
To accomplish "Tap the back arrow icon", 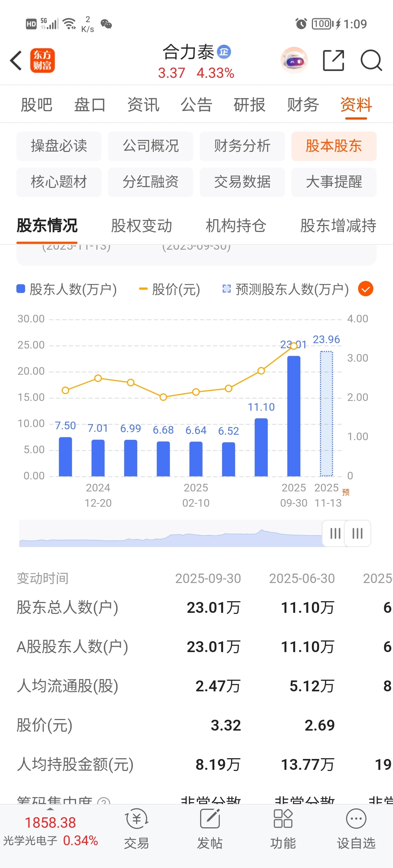I will coord(16,60).
